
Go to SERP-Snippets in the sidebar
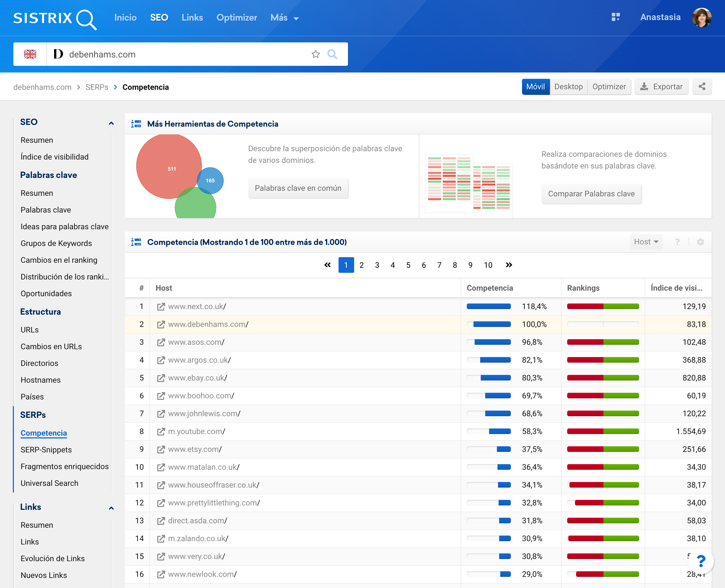click(46, 449)
